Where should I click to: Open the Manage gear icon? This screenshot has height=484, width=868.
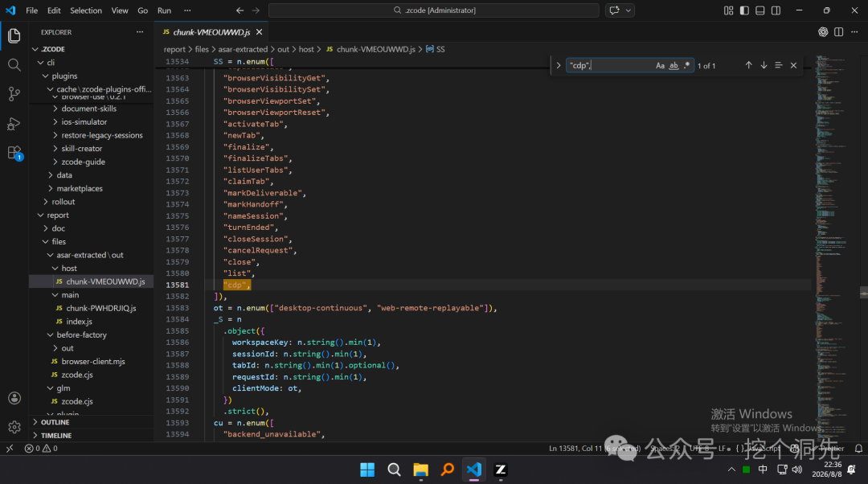[x=14, y=427]
